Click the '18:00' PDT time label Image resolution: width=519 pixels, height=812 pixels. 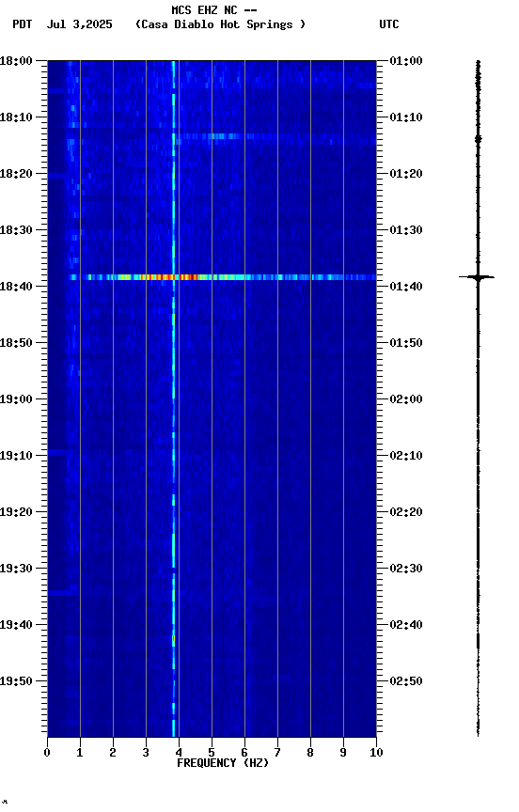point(16,61)
